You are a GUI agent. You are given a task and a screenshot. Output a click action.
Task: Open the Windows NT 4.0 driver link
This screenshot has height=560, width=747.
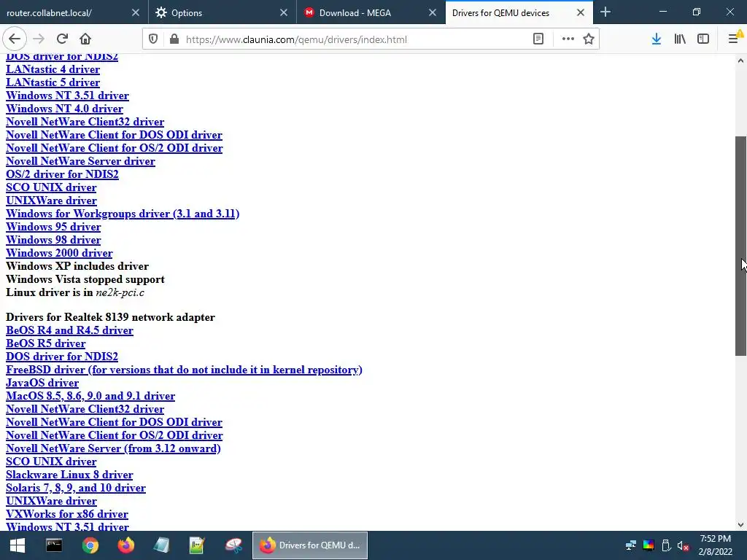point(64,109)
